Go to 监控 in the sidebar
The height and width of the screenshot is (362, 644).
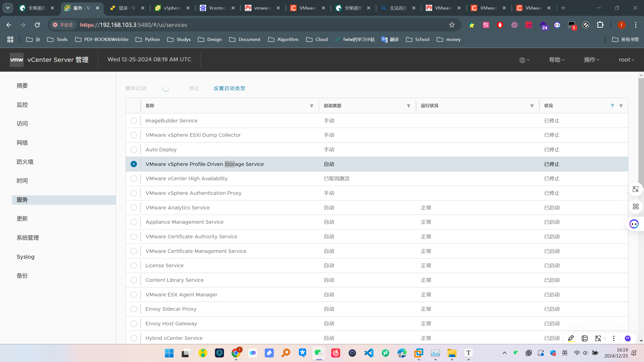click(x=22, y=105)
